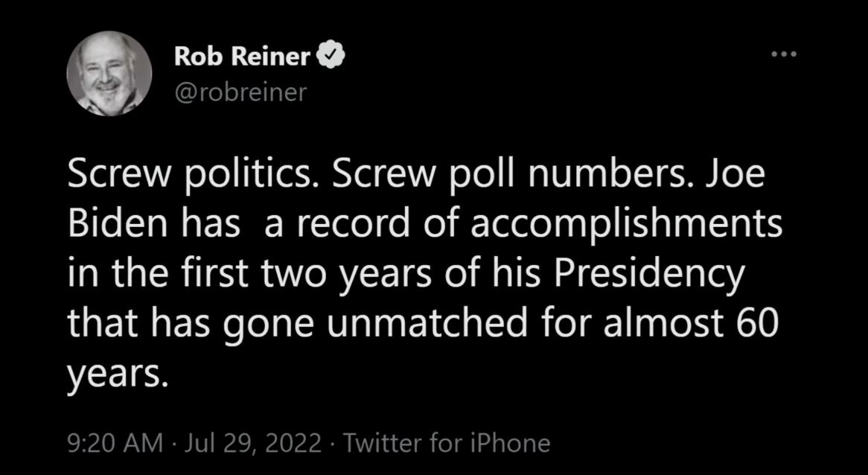
Task: Click the opening phrase "Screw politics."
Action: (195, 176)
